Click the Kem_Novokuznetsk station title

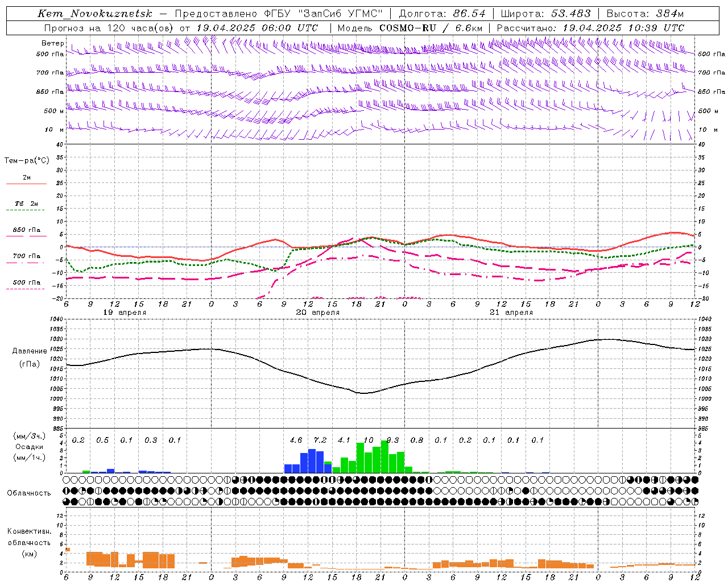(95, 14)
